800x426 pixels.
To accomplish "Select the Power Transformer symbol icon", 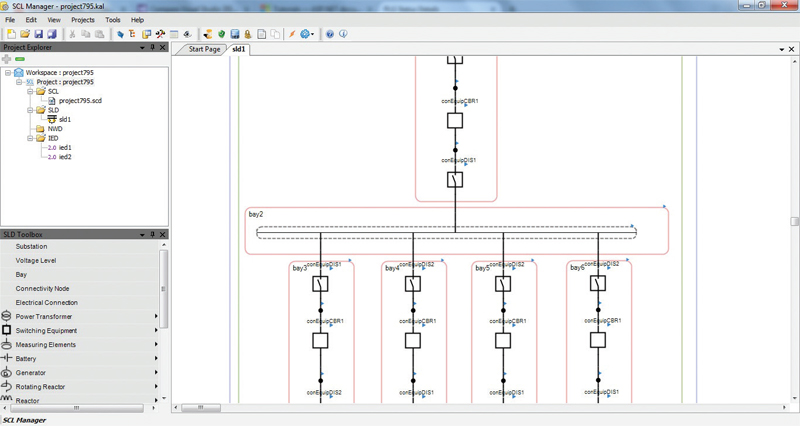I will (x=6, y=317).
